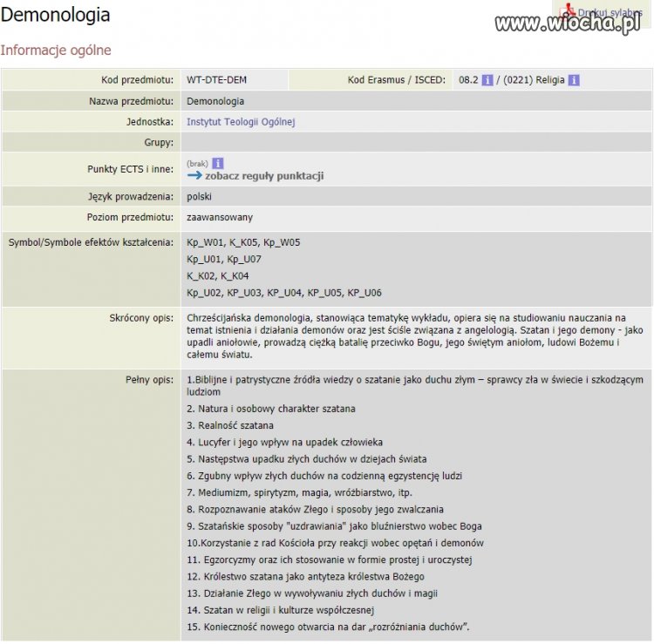Select line Kp_U01, Kp_U07
The image size is (654, 644).
224,260
